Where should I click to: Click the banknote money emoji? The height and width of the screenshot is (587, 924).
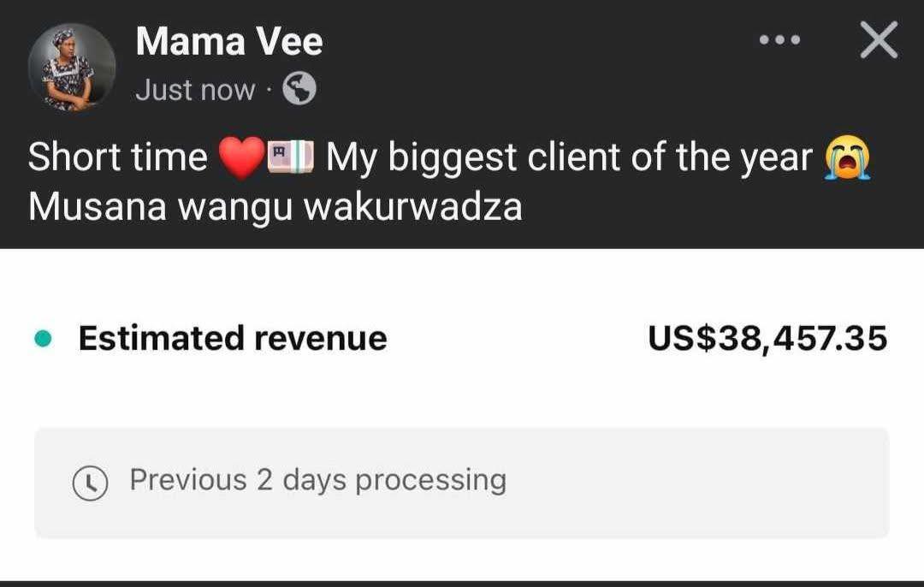(291, 157)
